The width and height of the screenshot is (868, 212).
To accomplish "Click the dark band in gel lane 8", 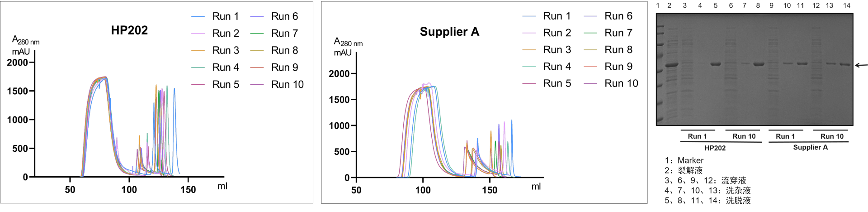I will pos(758,64).
